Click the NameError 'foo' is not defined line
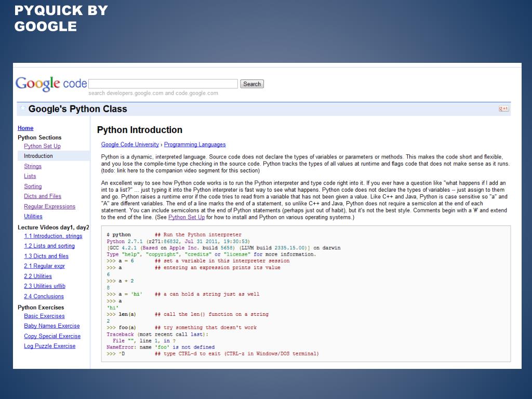Image resolution: width=532 pixels, height=399 pixels. [161, 347]
